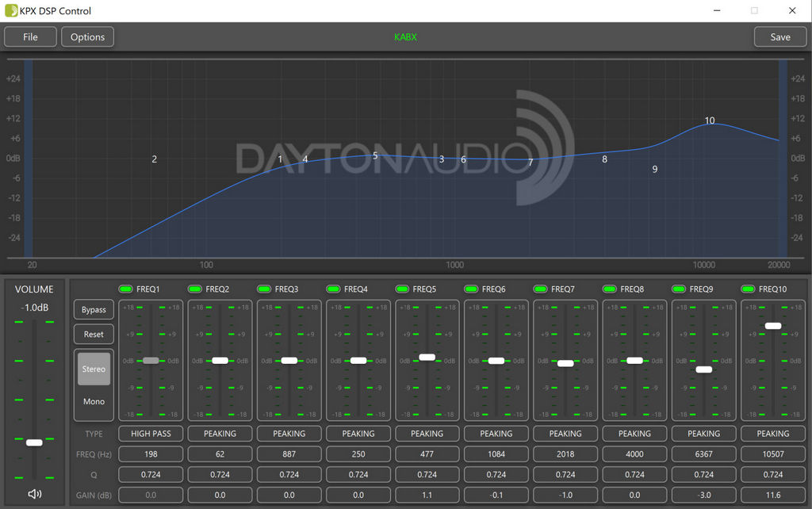
Task: Open FREQ5 PEAKING type selector
Action: tap(427, 434)
